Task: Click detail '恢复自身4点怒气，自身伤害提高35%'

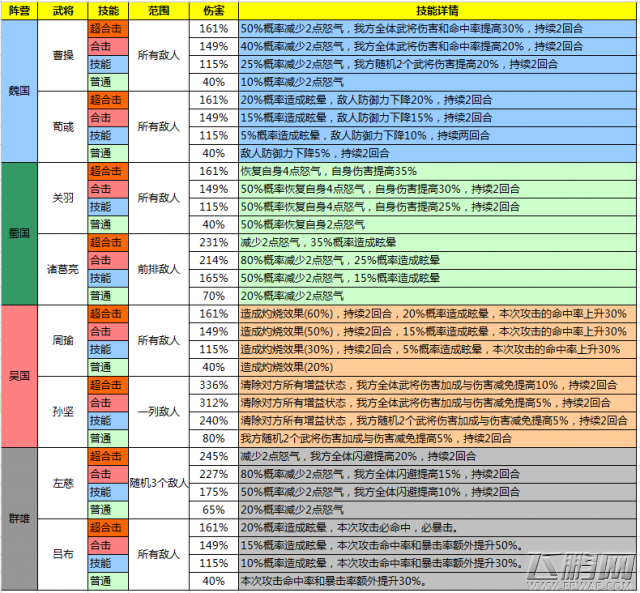Action: click(329, 171)
